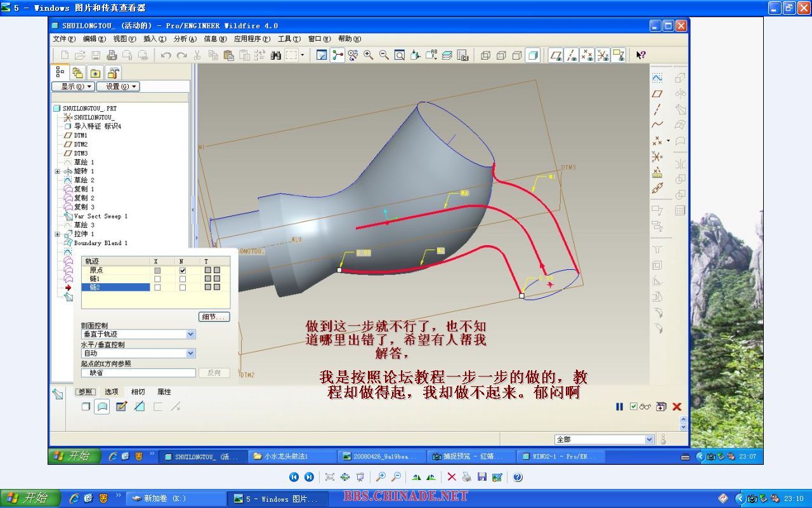Click the undo arrow icon
The image size is (812, 508).
(x=166, y=55)
